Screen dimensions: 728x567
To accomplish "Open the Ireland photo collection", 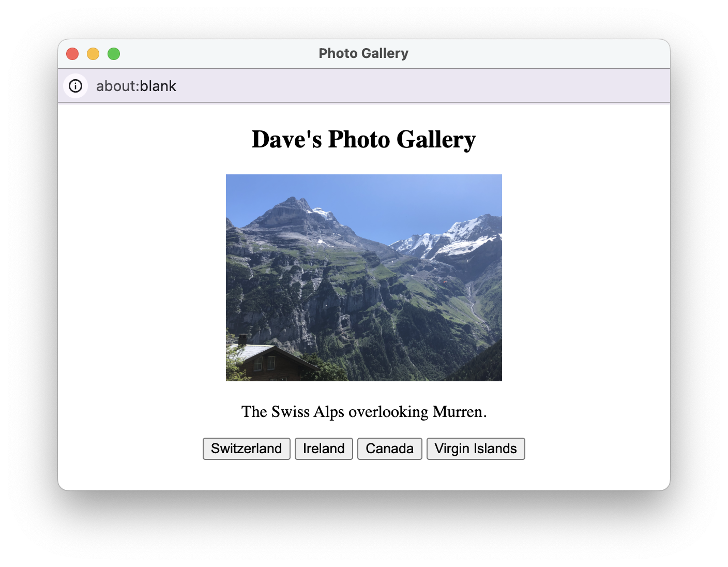I will (324, 449).
